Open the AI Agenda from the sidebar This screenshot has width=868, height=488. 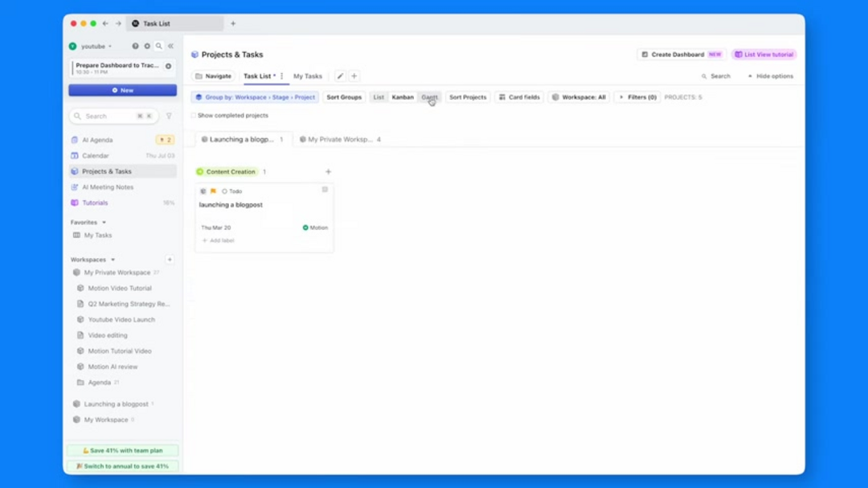click(x=96, y=139)
